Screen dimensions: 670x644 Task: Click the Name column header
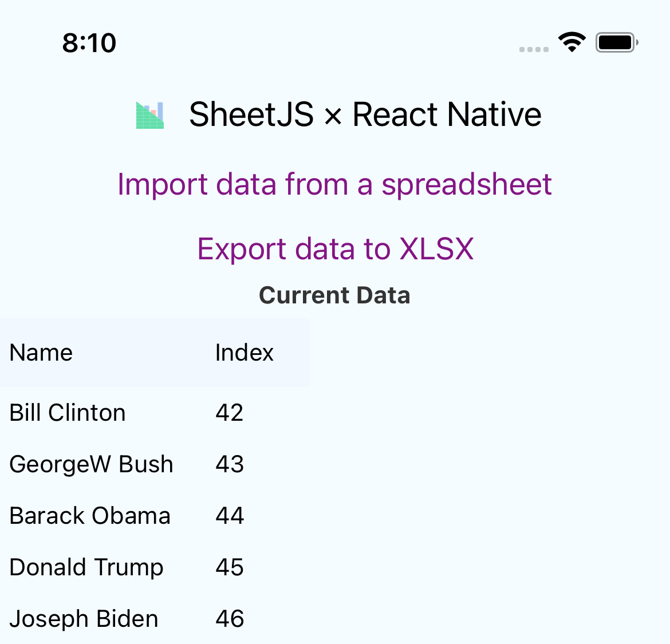(x=41, y=353)
